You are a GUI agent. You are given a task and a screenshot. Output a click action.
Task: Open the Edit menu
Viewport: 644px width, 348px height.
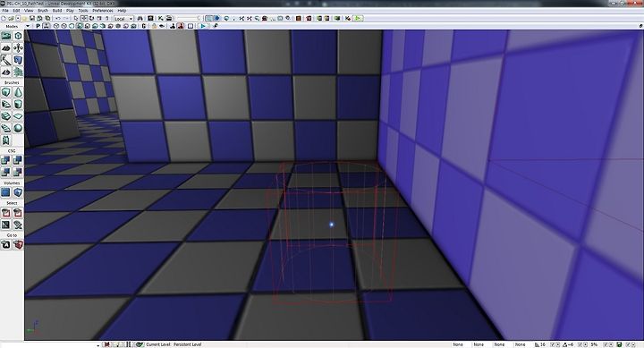click(16, 11)
